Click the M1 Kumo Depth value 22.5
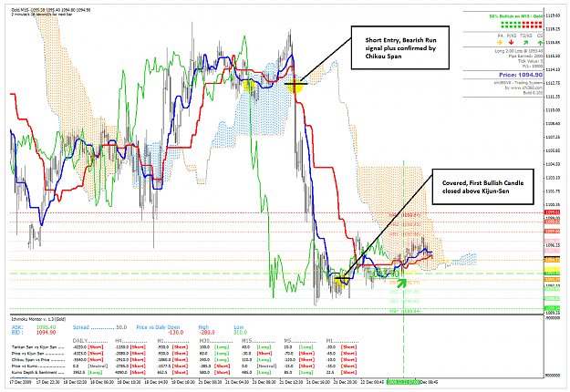 pos(330,372)
